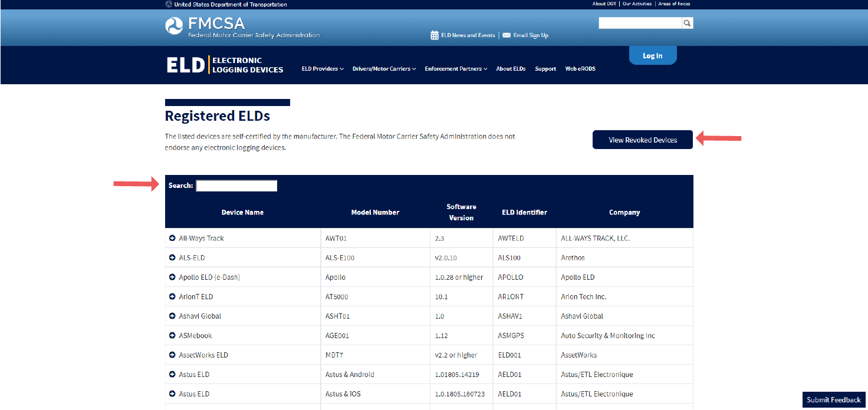
Task: Click the Arethos company cell
Action: pos(624,257)
